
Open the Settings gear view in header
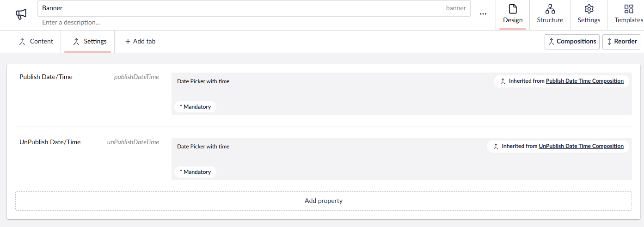point(589,15)
